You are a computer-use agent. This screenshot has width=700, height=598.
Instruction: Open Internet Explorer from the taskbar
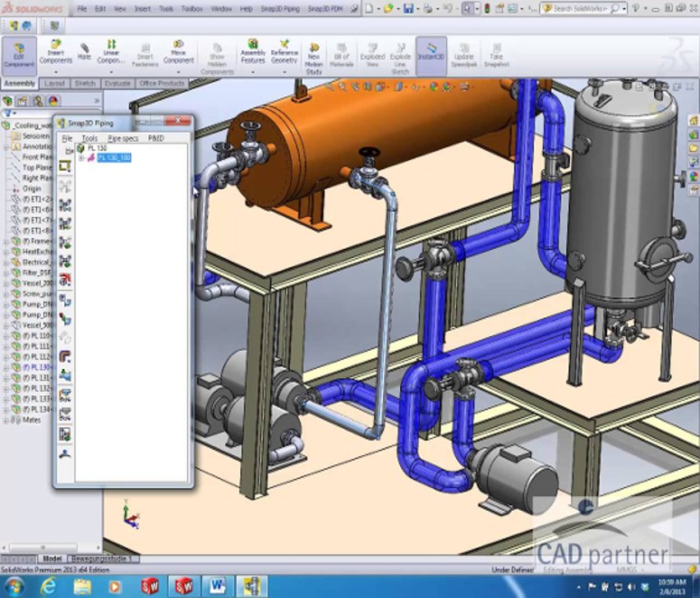[x=48, y=586]
